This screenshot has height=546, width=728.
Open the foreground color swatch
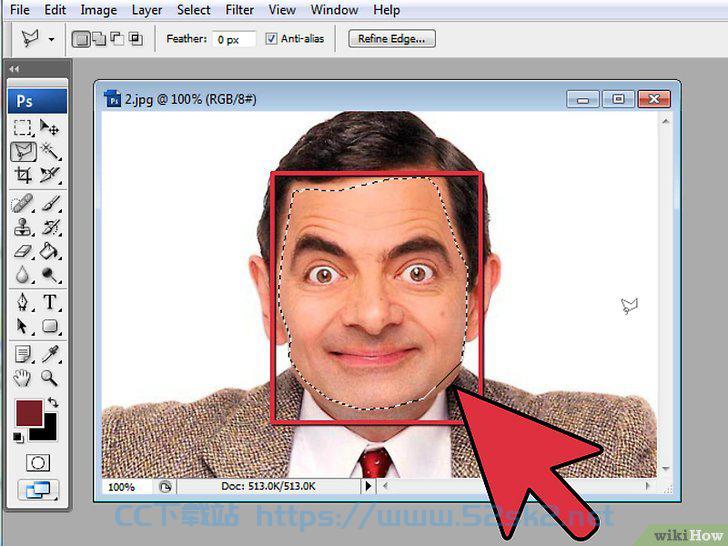(x=29, y=413)
